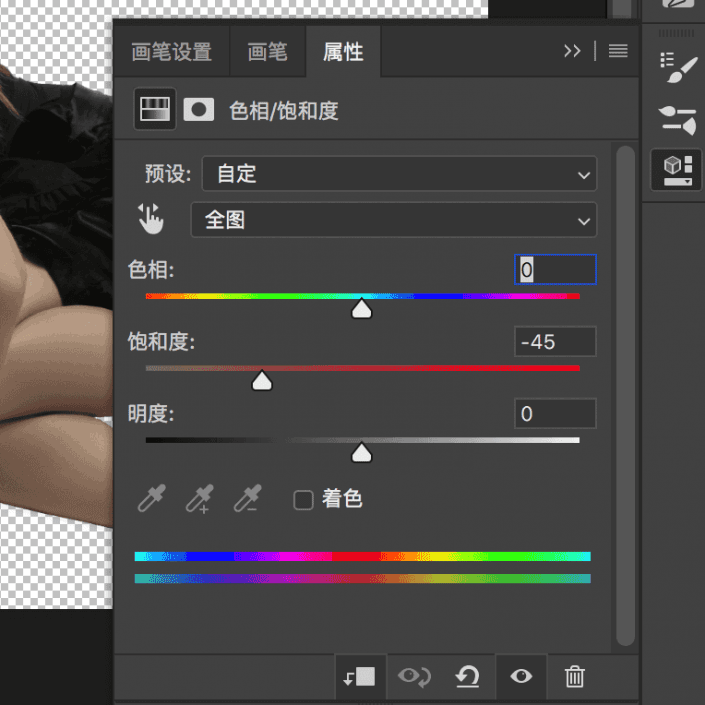
Task: Click the 饱和度 slider handle
Action: point(262,380)
